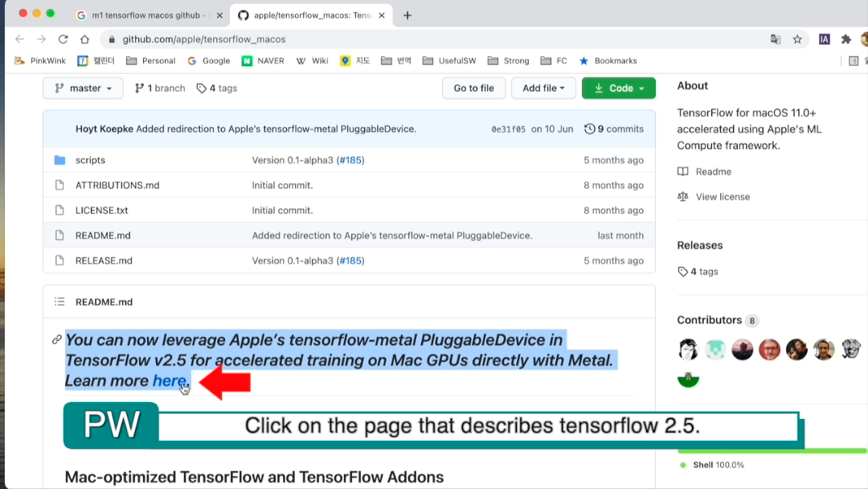Open the contributor avatar with red beard face
Screen dimensions: 868x489
[769, 349]
